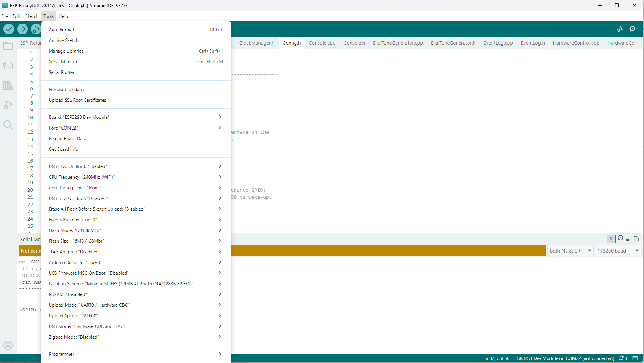Select Serial Monitor in Tools menu
644x363 pixels.
coord(136,62)
